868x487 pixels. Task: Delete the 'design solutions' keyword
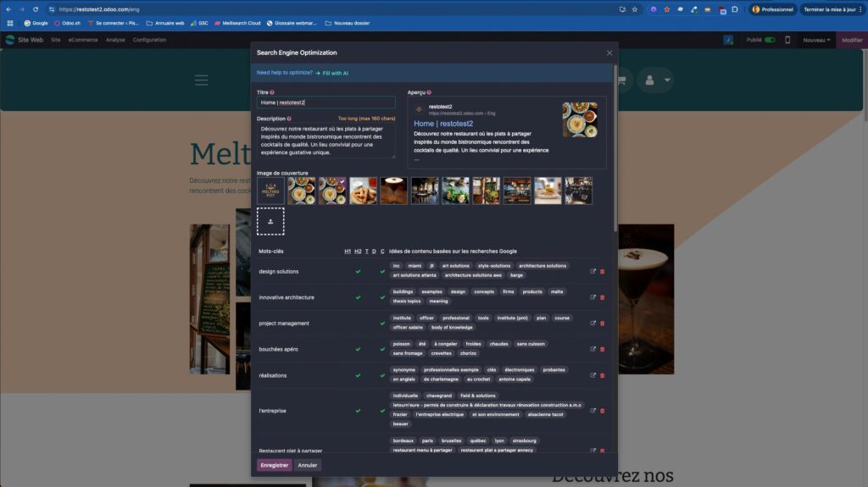tap(603, 272)
